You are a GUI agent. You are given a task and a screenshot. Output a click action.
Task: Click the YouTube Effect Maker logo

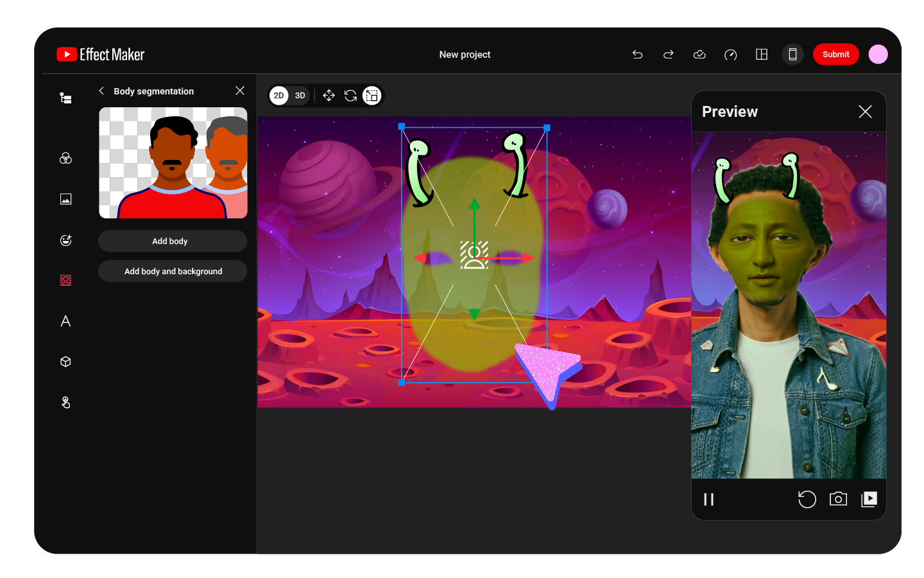[101, 55]
